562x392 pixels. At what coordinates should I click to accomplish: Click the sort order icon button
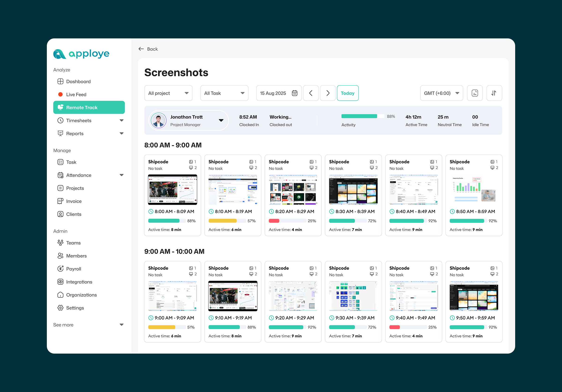[x=494, y=93]
